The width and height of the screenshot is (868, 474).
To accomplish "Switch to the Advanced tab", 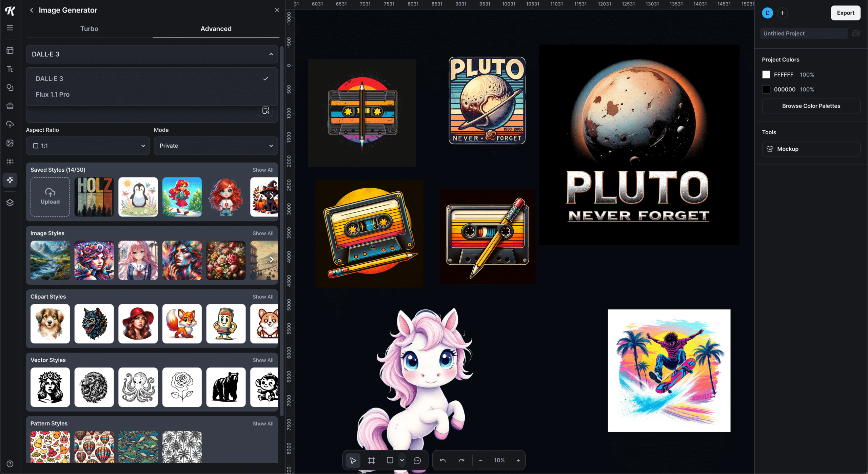I will [x=216, y=29].
